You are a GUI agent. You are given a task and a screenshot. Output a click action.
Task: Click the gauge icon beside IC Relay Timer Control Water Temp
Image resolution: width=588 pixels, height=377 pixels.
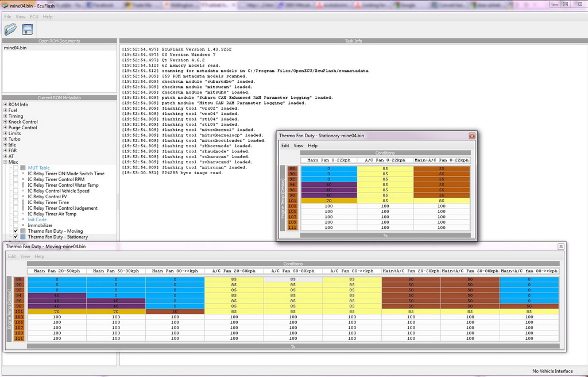point(23,185)
